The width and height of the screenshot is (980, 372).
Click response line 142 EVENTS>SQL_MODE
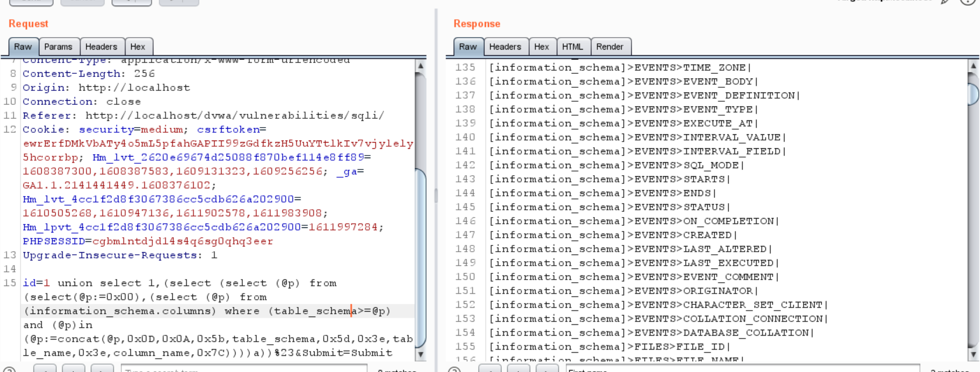[617, 165]
